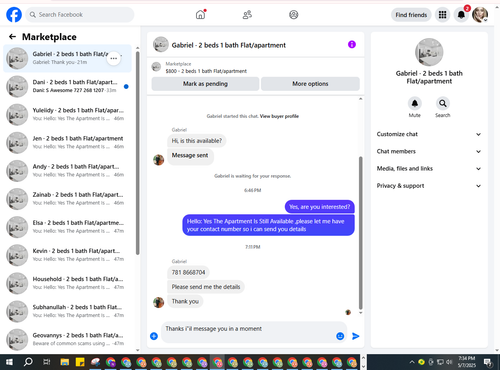Viewport: 500px width, 370px height.
Task: Go back using the Marketplace arrow
Action: (12, 37)
